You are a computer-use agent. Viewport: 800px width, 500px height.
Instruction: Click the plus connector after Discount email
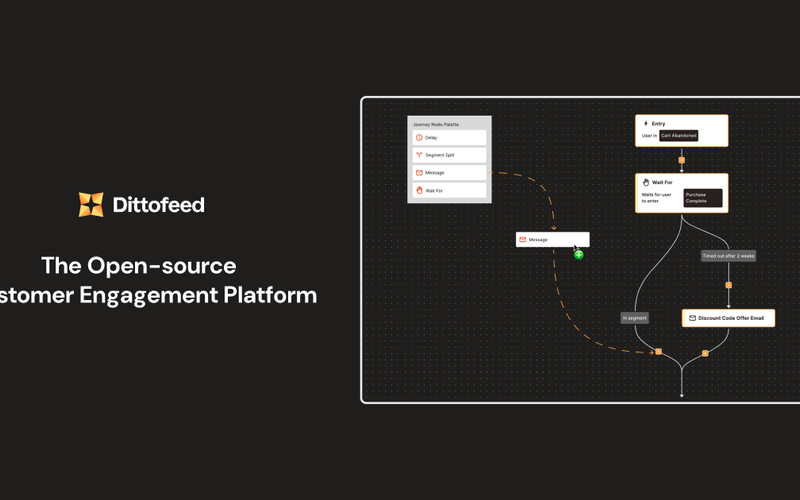tap(705, 353)
